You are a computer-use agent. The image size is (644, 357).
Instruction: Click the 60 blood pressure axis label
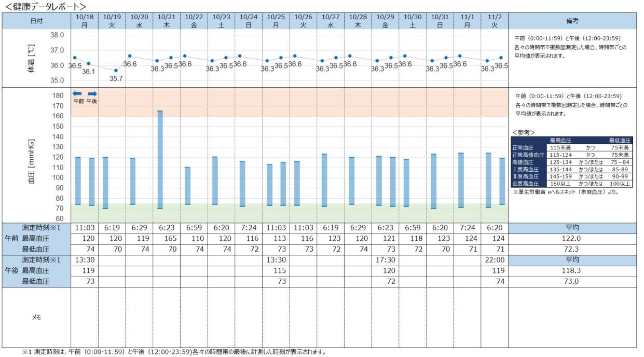(x=60, y=219)
